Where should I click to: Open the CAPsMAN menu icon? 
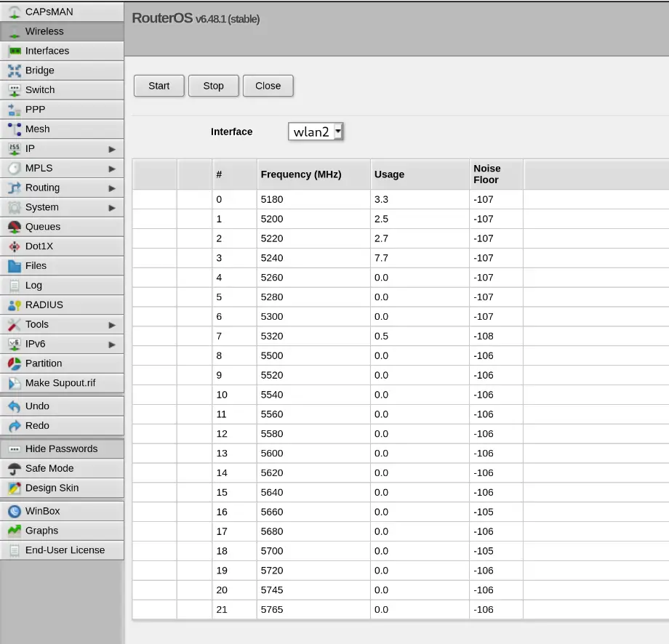pyautogui.click(x=15, y=12)
